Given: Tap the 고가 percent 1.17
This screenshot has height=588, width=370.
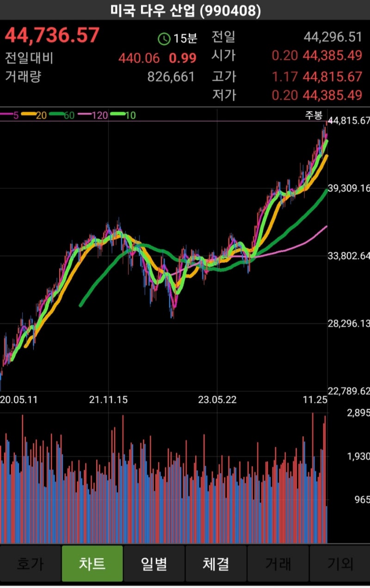Looking at the screenshot, I should (284, 77).
